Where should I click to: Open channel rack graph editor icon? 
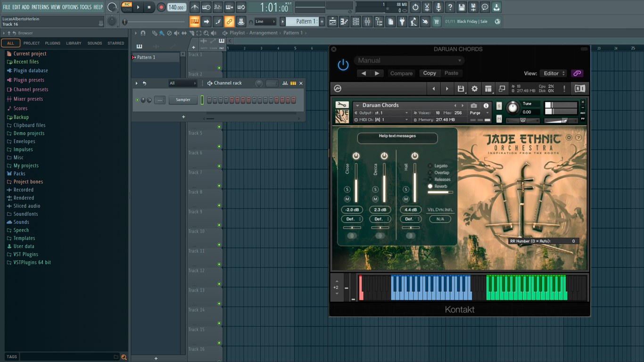[285, 83]
